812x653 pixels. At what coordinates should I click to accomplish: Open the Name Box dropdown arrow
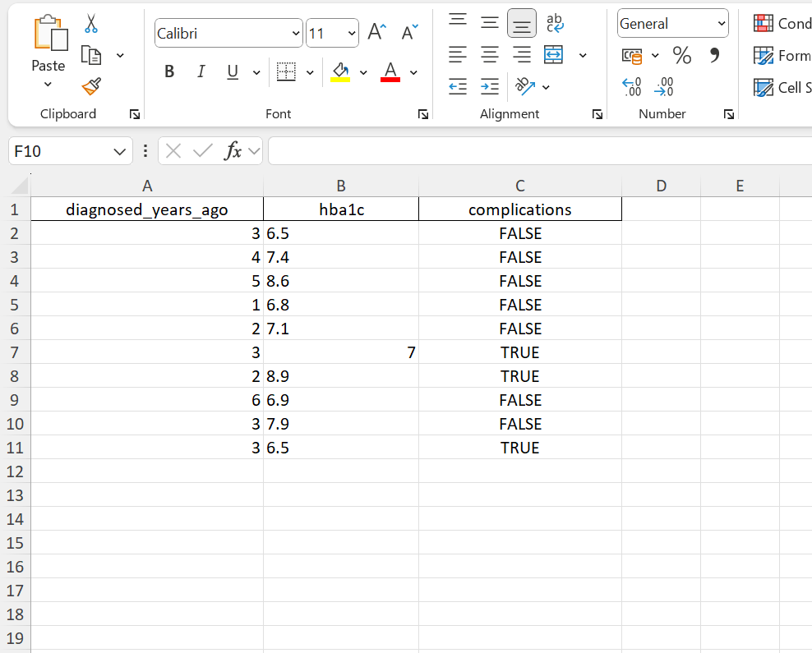click(120, 152)
